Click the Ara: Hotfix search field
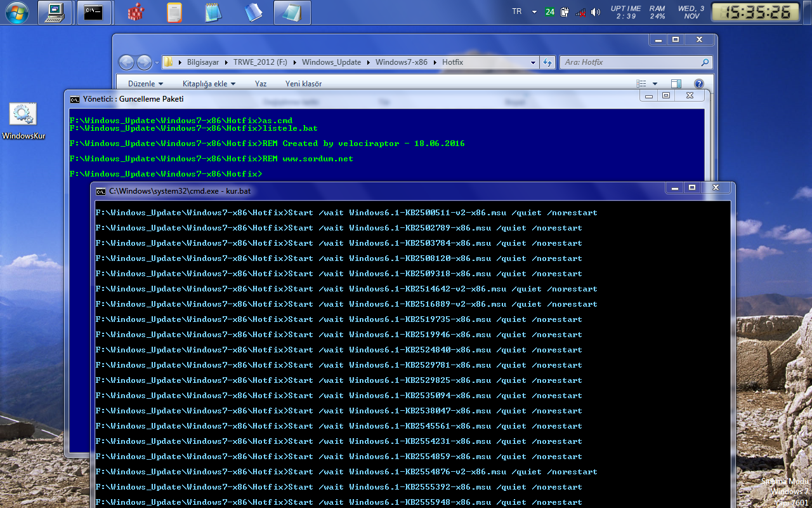Image resolution: width=812 pixels, height=508 pixels. pyautogui.click(x=635, y=62)
